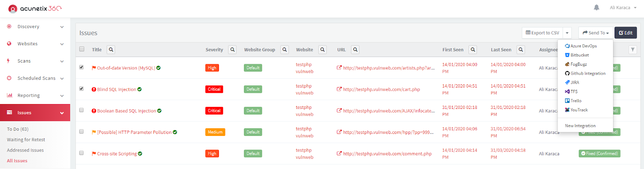The width and height of the screenshot is (644, 169).
Task: Click the Discovery sidebar icon
Action: point(9,27)
